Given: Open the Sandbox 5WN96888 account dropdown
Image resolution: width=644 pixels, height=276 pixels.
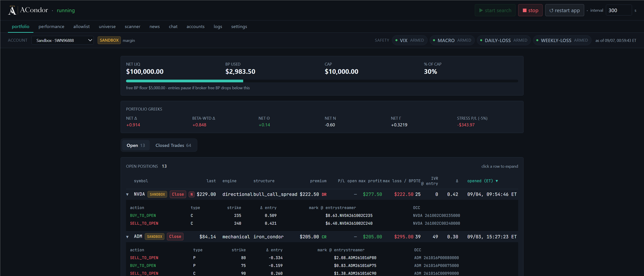Looking at the screenshot, I should point(63,40).
